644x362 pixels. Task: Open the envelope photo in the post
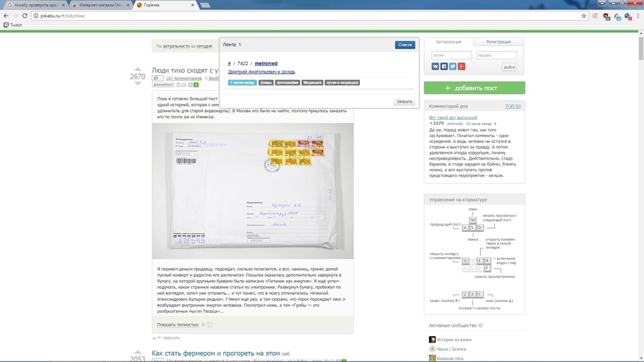click(252, 191)
